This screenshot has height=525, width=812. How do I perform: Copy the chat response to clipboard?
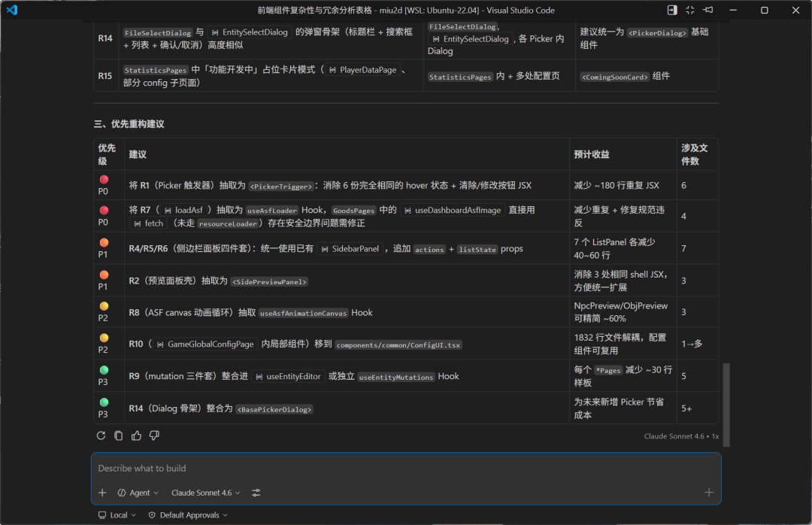tap(118, 435)
